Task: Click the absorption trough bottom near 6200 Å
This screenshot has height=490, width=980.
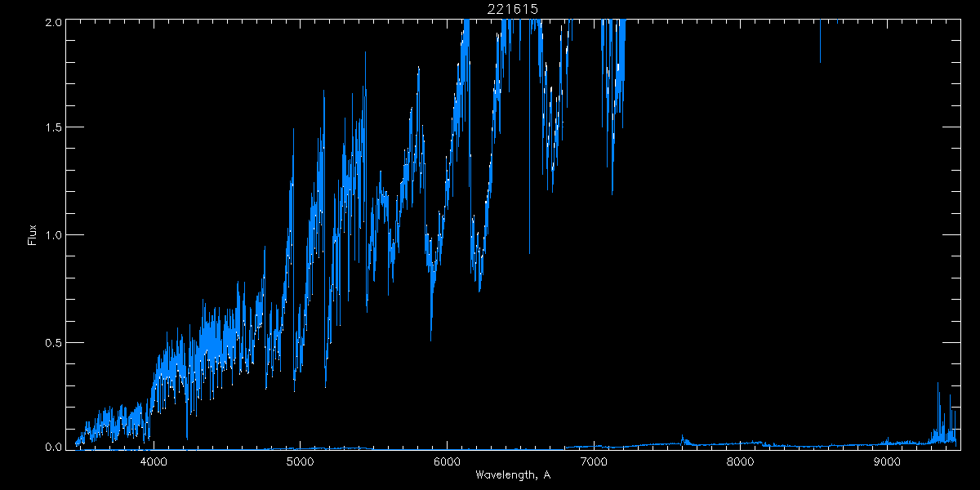Action: tap(479, 286)
